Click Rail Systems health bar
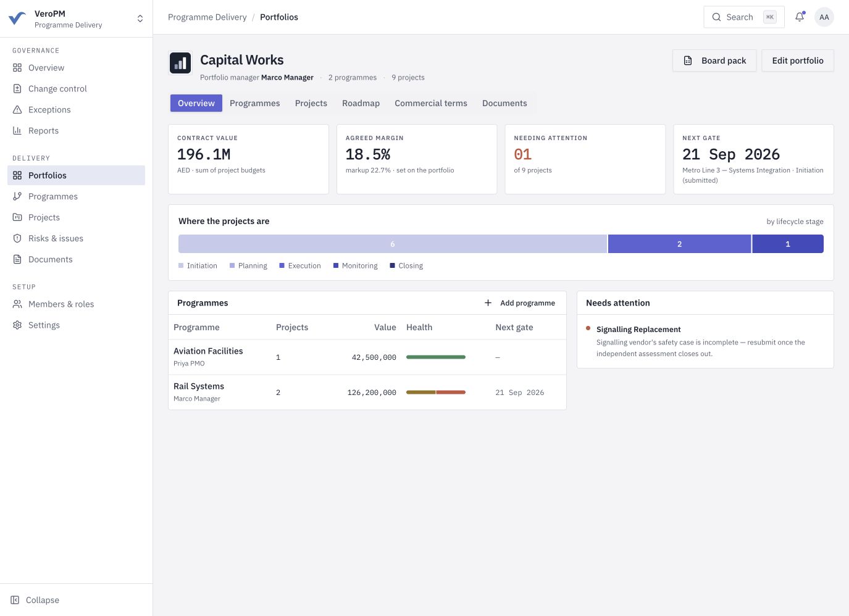The image size is (849, 616). tap(436, 393)
